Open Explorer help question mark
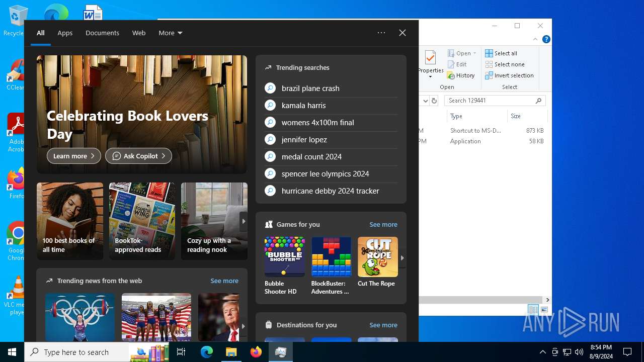This screenshot has height=362, width=644. tap(546, 39)
